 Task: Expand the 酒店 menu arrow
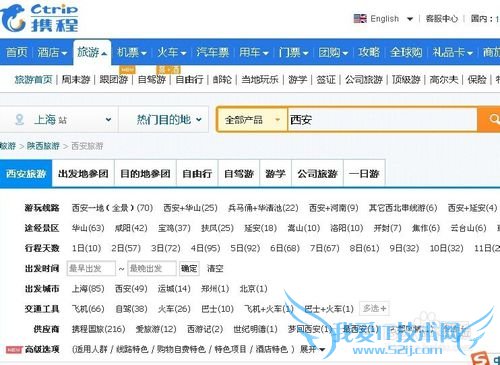coord(64,53)
